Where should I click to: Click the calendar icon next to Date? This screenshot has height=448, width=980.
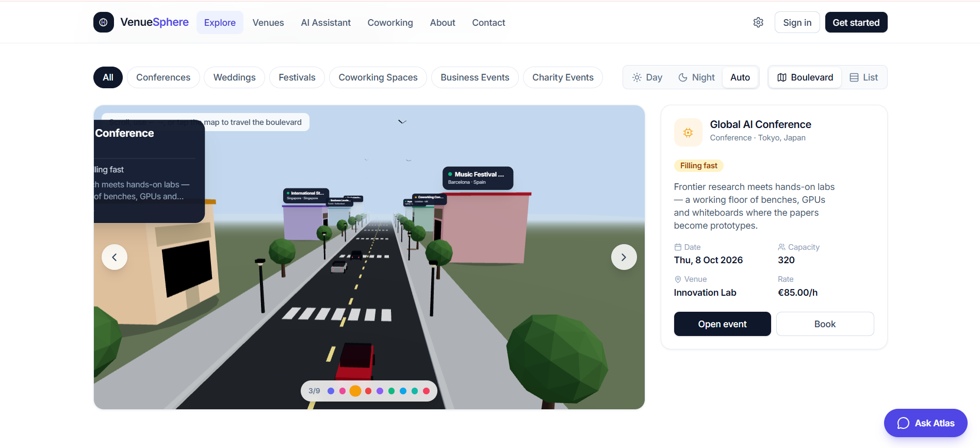click(x=678, y=247)
